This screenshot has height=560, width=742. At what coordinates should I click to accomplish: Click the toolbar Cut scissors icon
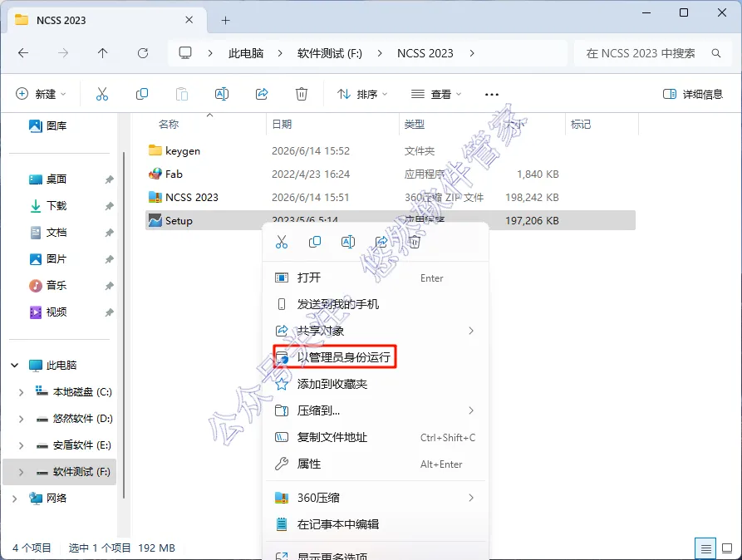click(101, 94)
